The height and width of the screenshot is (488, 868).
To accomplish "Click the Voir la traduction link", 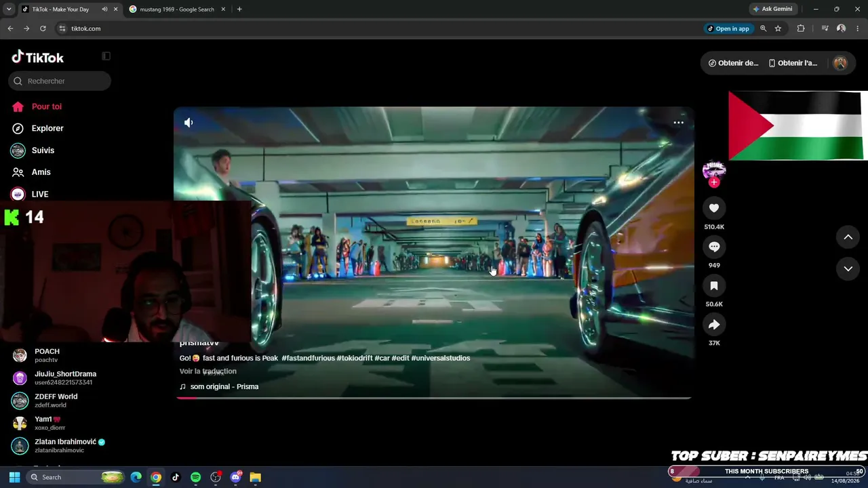I will 208,371.
